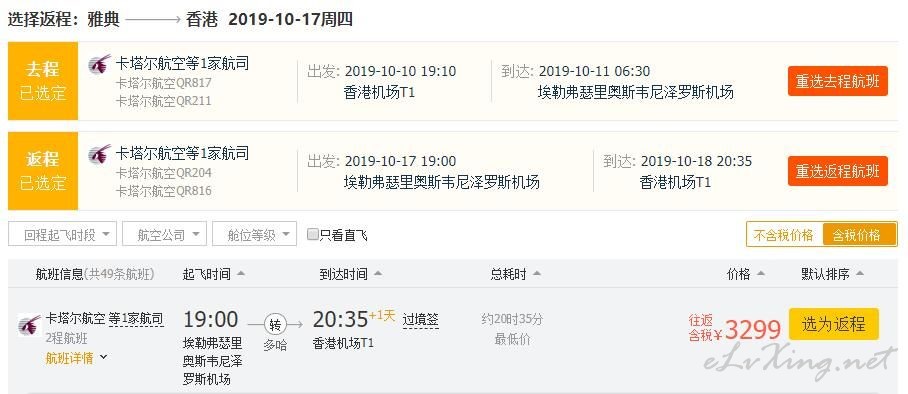The height and width of the screenshot is (394, 908).
Task: Open the 航空公司 airline filter dropdown
Action: tap(164, 234)
